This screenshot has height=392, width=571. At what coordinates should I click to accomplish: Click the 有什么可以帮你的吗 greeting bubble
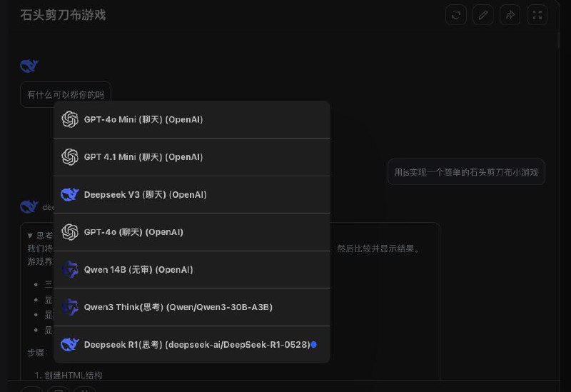tap(66, 95)
